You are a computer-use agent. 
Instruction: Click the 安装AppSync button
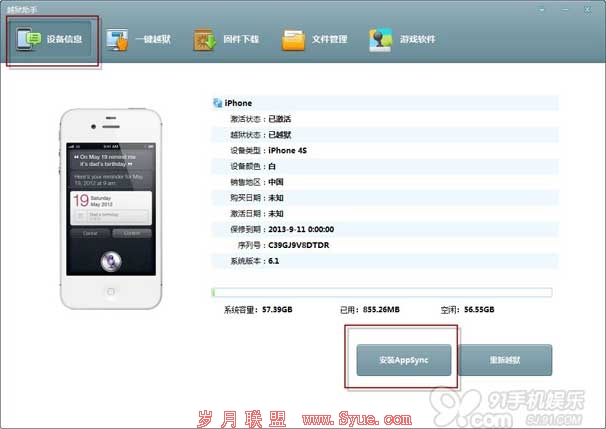pos(403,360)
